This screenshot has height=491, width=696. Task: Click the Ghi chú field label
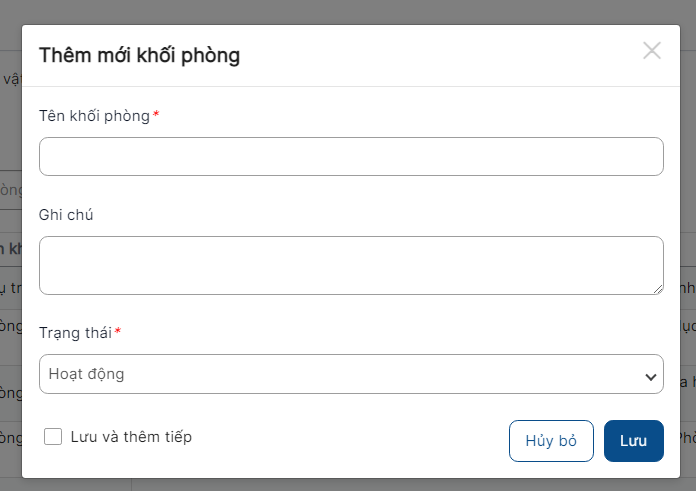click(x=66, y=214)
